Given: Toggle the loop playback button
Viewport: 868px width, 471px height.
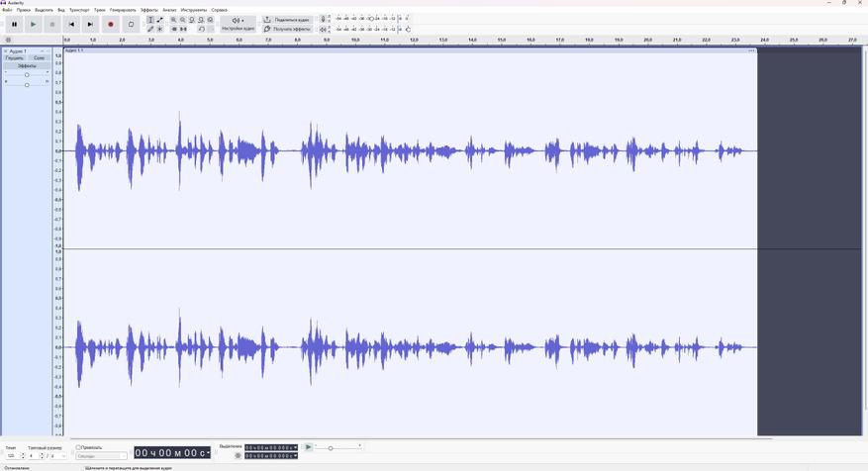Looking at the screenshot, I should click(x=131, y=25).
